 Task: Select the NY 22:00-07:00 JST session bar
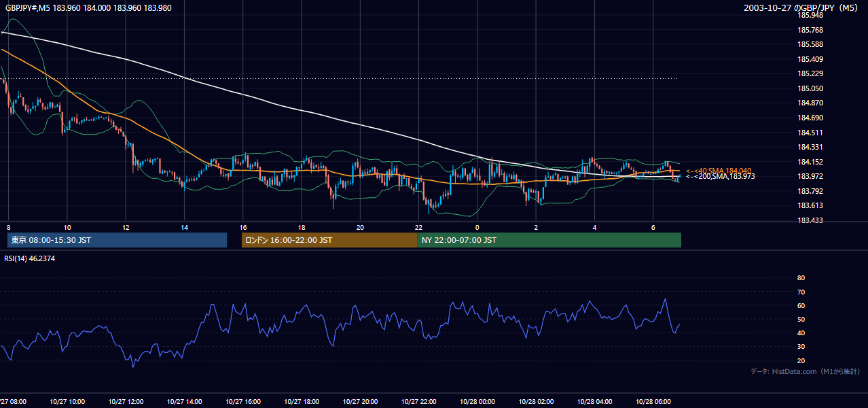pos(549,240)
